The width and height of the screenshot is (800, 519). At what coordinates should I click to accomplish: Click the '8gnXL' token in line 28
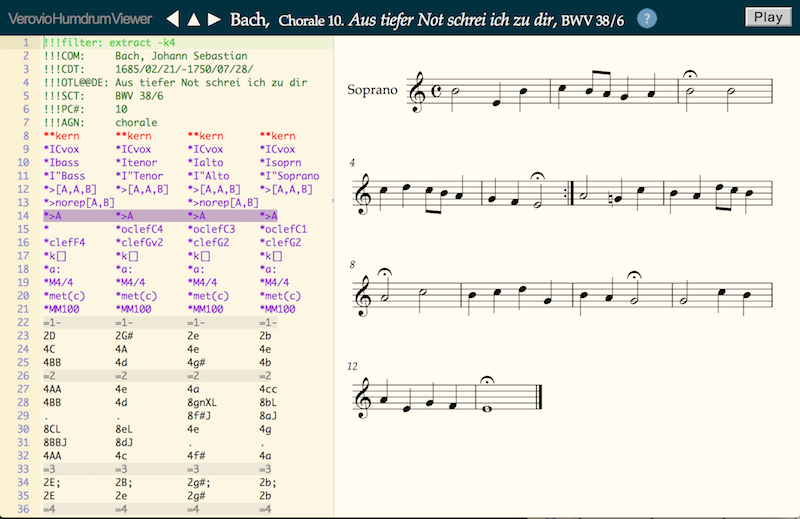[202, 402]
